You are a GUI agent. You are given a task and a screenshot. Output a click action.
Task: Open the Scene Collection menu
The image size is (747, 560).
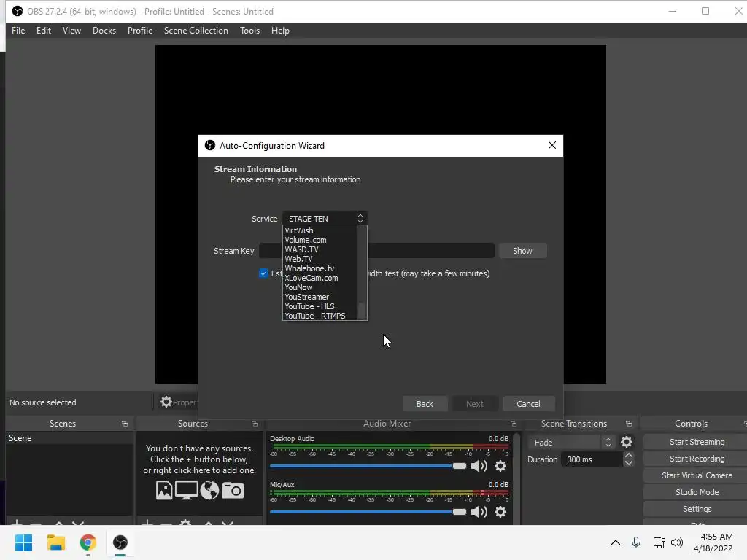click(196, 31)
